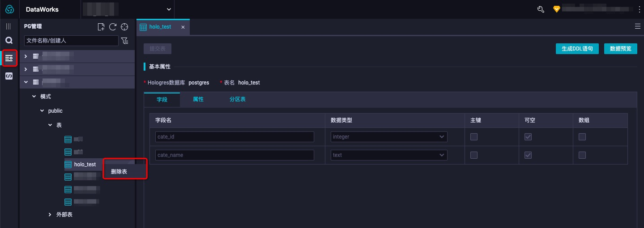Open the SQL code sidebar icon
The height and width of the screenshot is (228, 644).
pyautogui.click(x=9, y=76)
